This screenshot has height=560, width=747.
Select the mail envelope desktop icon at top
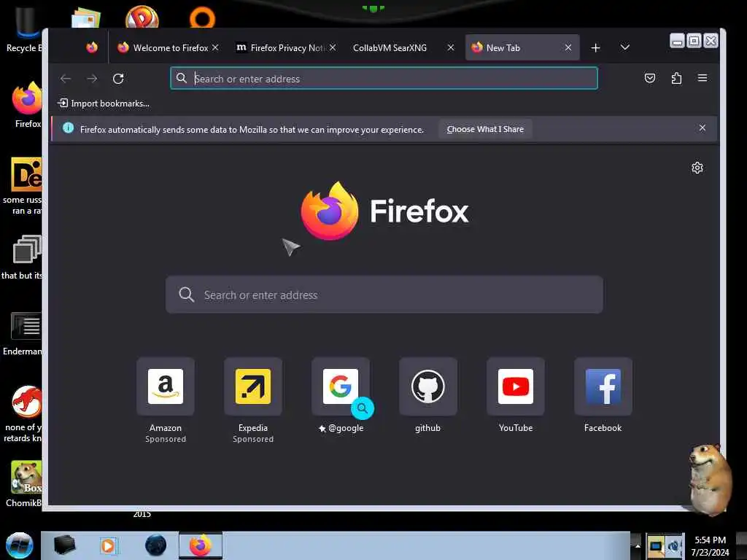86,18
